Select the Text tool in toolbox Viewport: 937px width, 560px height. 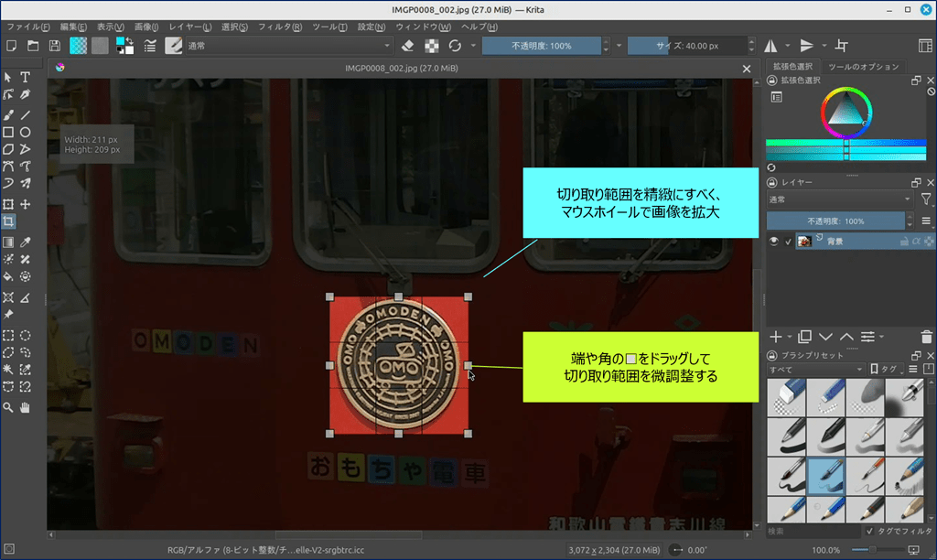click(26, 78)
